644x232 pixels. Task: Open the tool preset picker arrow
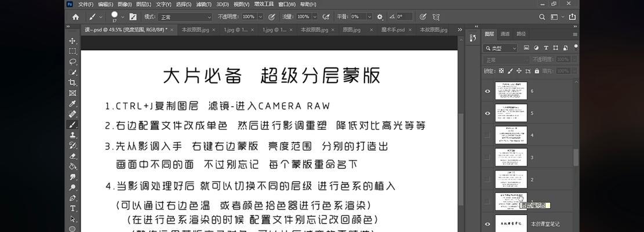tap(101, 17)
